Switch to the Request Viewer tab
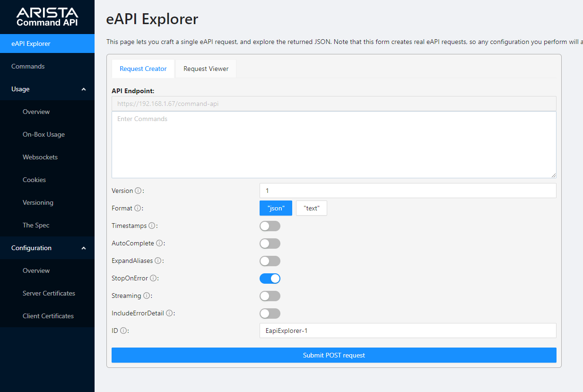 (206, 69)
